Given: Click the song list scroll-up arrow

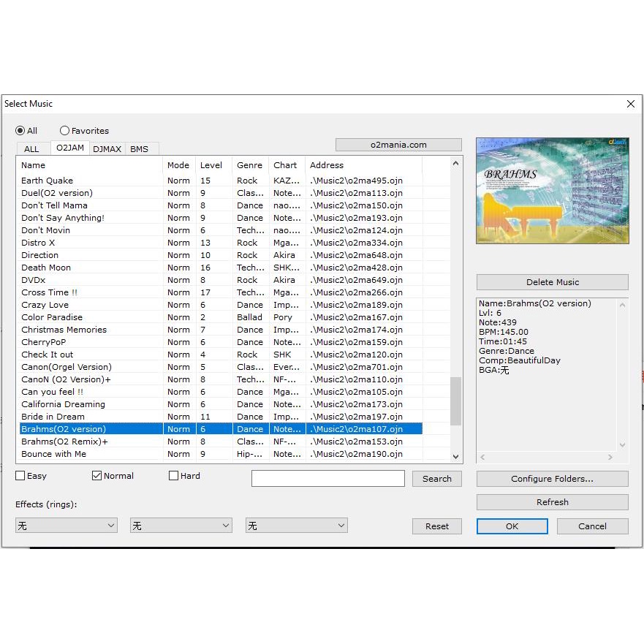Looking at the screenshot, I should (456, 164).
